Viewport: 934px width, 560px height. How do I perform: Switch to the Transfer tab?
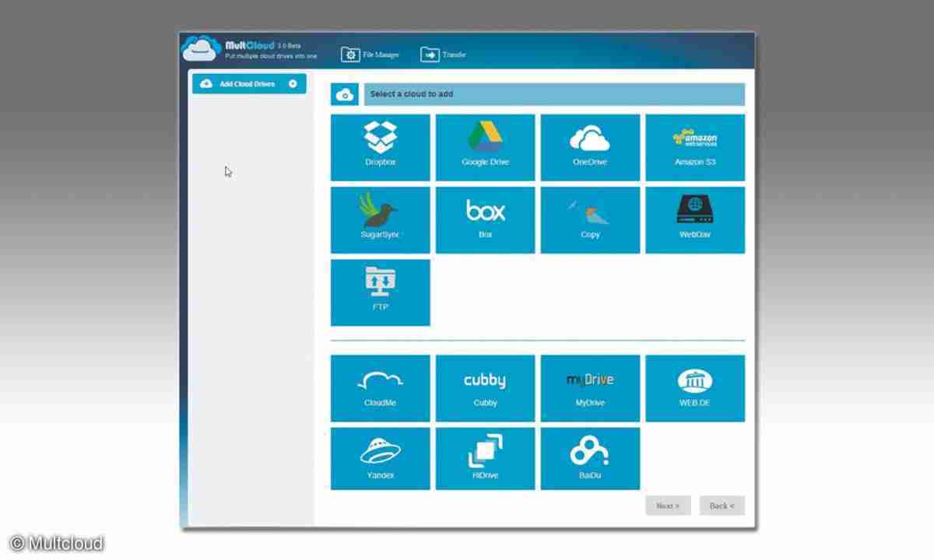(x=443, y=54)
